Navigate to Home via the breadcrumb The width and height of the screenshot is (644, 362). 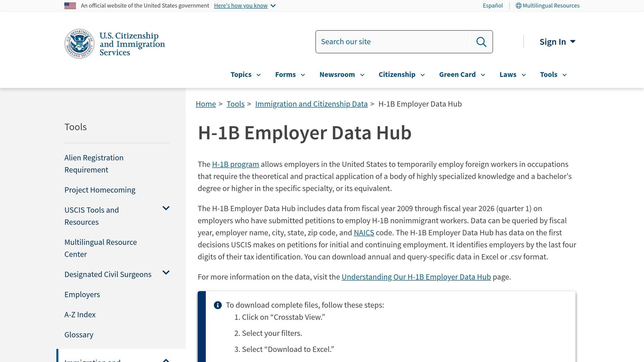pos(206,104)
